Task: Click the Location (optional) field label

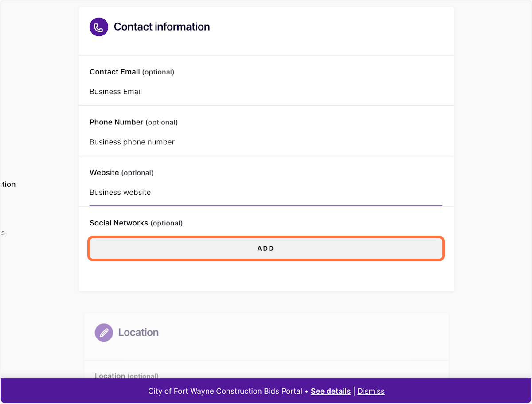Action: click(127, 376)
